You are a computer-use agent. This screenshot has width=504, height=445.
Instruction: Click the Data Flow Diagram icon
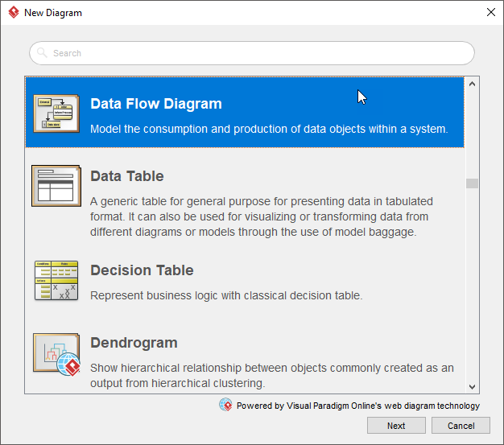coord(56,113)
